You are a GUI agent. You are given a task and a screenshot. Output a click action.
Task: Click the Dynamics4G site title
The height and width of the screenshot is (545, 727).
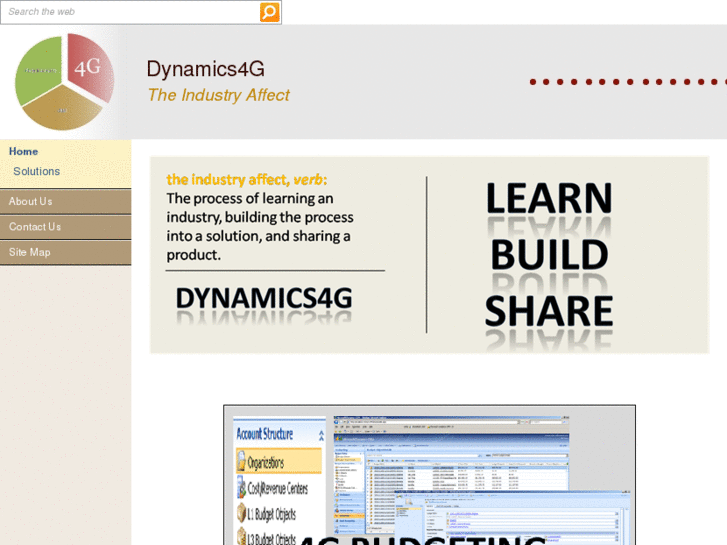pos(205,69)
